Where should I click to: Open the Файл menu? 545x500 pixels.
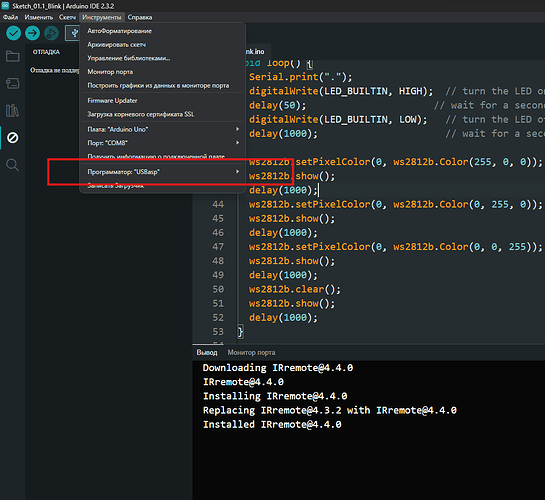point(10,17)
